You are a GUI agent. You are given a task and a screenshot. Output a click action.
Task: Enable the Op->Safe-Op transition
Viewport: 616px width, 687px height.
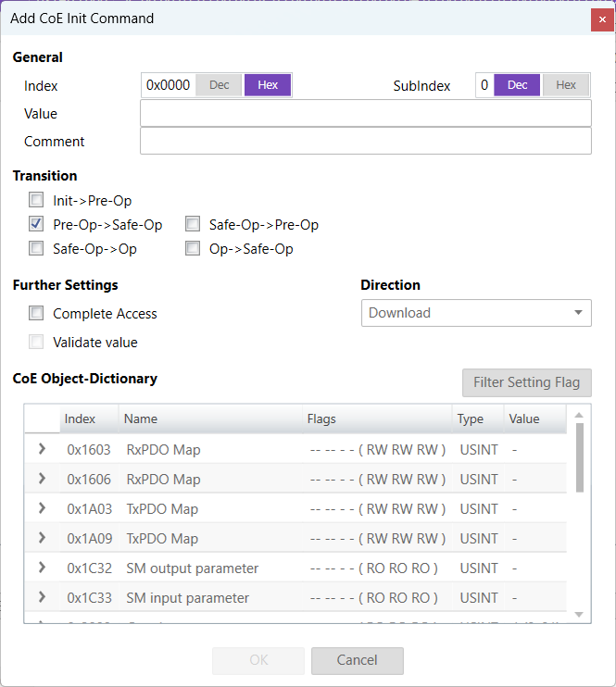click(x=193, y=248)
